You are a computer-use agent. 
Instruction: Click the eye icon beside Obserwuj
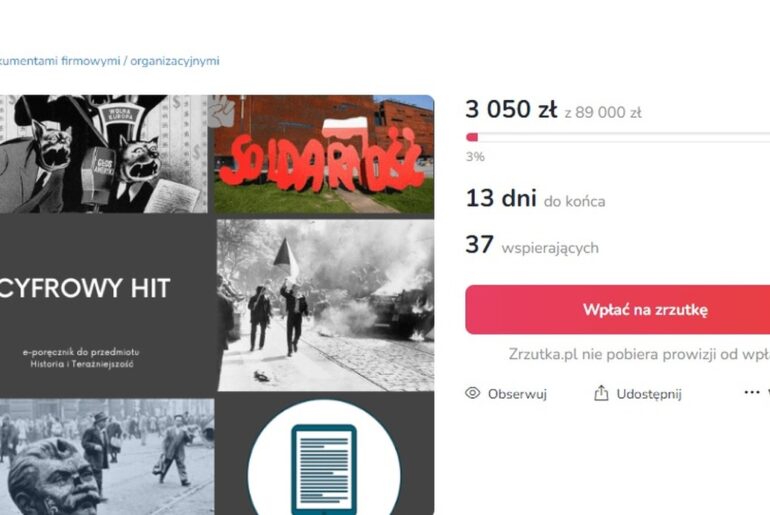472,393
